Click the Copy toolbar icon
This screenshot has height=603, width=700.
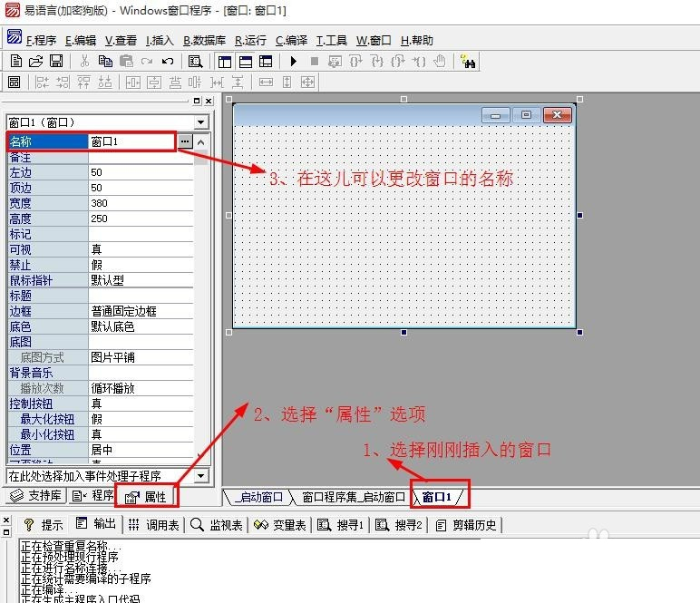pos(105,61)
